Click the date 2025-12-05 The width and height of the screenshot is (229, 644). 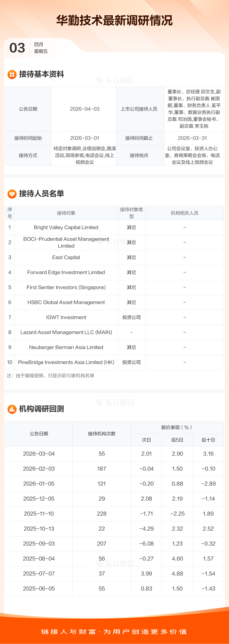click(x=39, y=499)
